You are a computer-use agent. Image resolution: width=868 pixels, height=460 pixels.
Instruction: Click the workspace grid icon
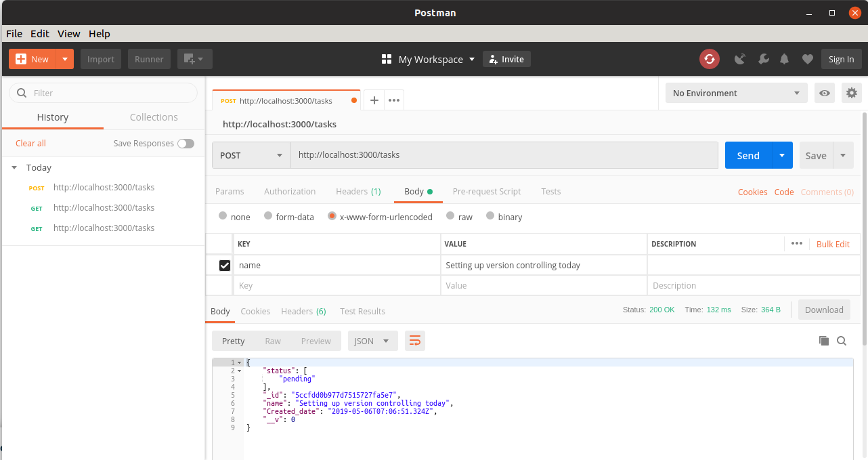pyautogui.click(x=387, y=59)
